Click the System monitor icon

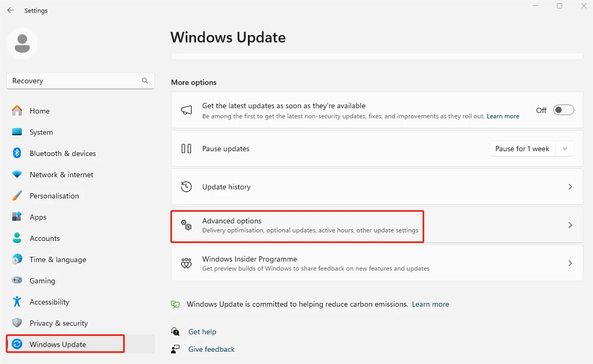17,132
